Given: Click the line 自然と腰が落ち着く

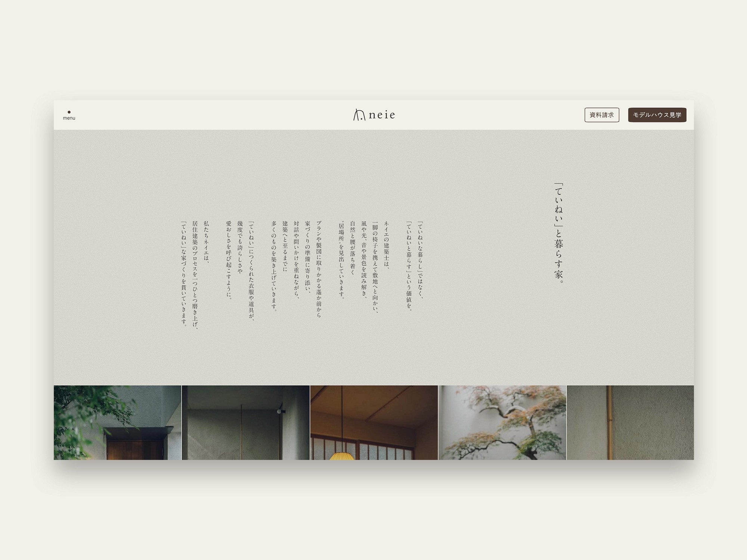Looking at the screenshot, I should 352,248.
